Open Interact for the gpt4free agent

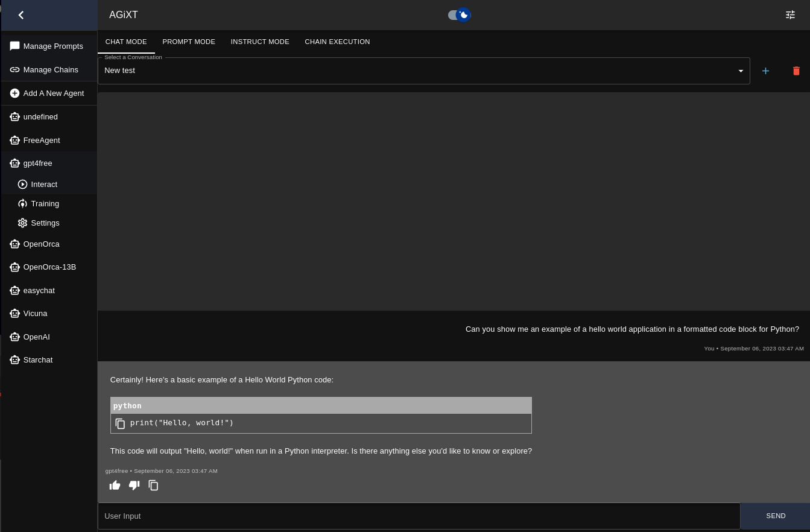44,184
